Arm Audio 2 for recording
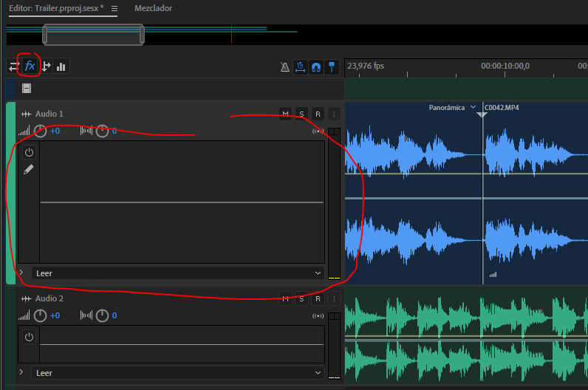This screenshot has height=390, width=588. [318, 299]
